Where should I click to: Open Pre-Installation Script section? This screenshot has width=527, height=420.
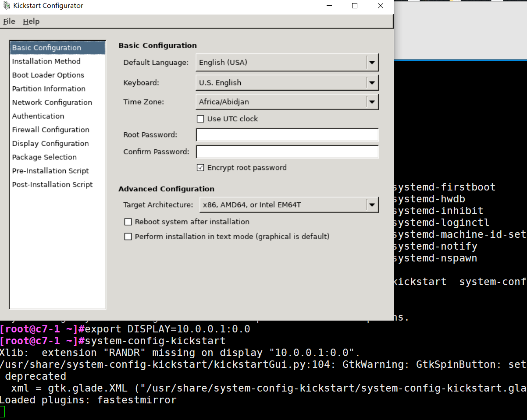[57, 171]
